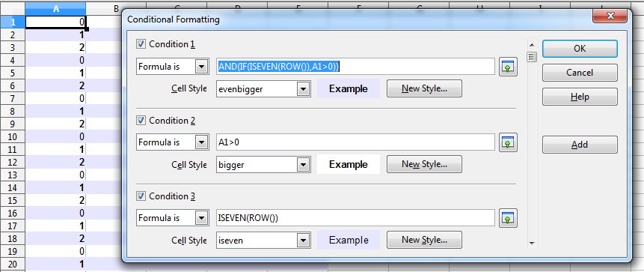Add another condition with Add button
This screenshot has width=644, height=272.
[x=580, y=145]
